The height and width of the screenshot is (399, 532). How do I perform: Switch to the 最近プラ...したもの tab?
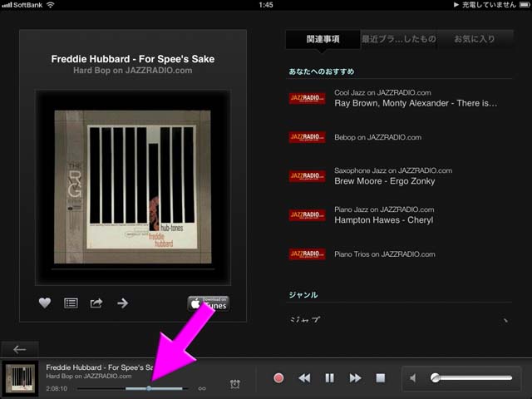(x=399, y=39)
